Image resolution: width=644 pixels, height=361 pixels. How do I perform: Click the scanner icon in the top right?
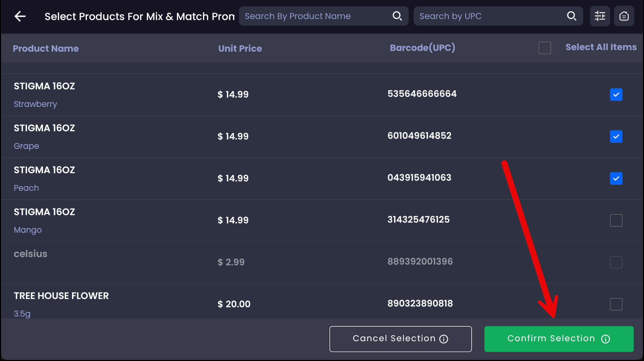click(624, 16)
